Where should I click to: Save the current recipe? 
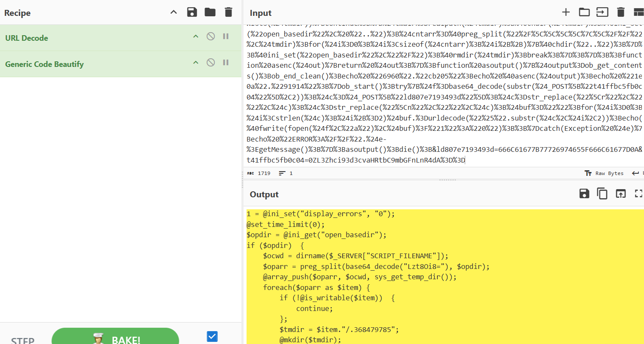click(192, 12)
